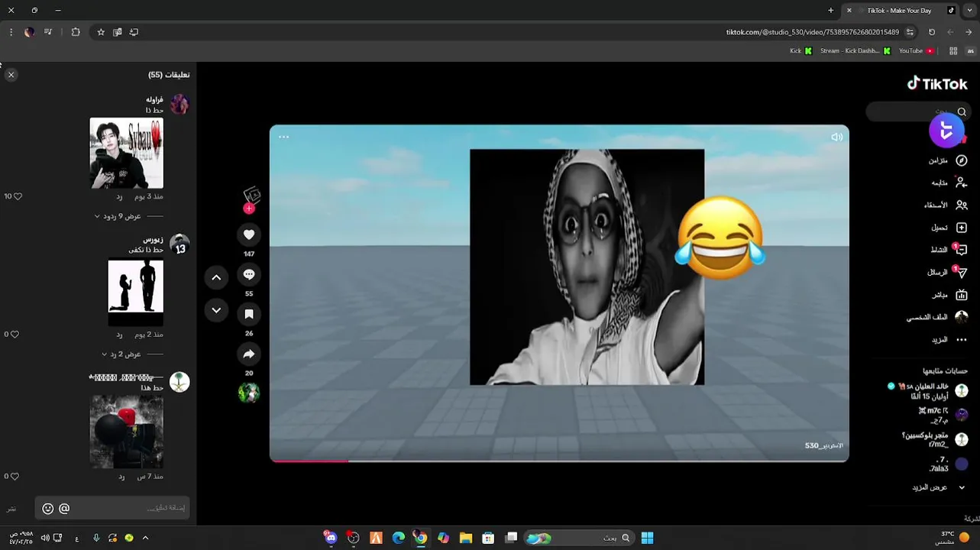Mute the video with the speaker icon
The image size is (980, 550).
(836, 137)
